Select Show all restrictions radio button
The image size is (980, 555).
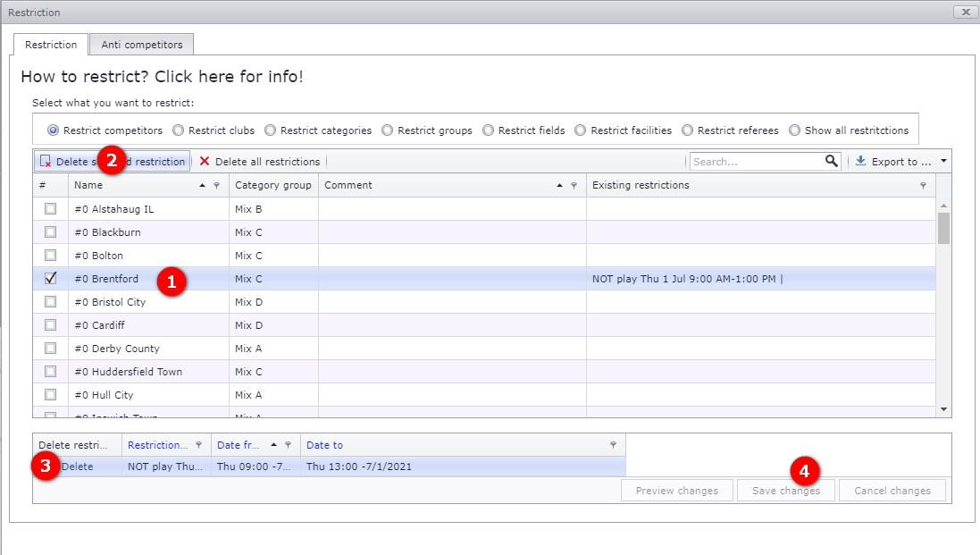coord(794,130)
